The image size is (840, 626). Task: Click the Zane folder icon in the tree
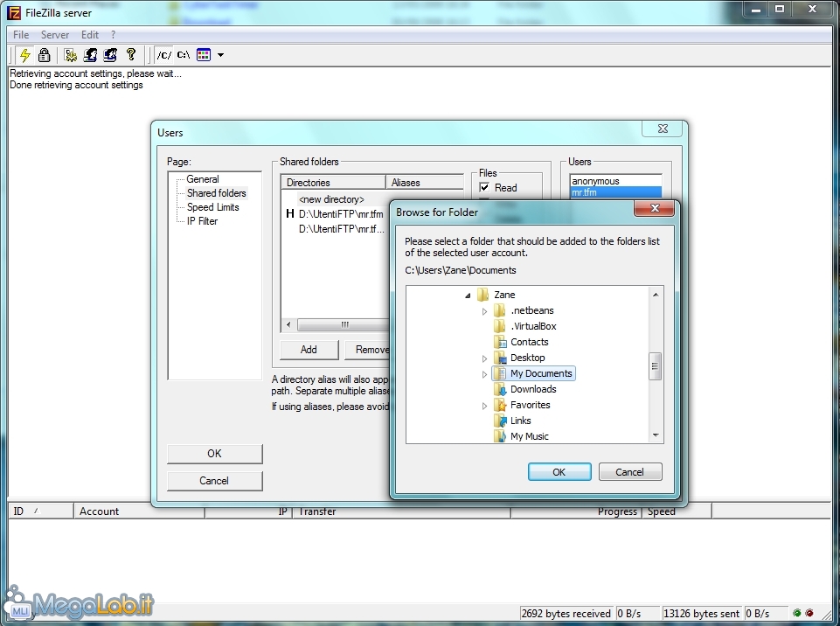[x=482, y=295]
